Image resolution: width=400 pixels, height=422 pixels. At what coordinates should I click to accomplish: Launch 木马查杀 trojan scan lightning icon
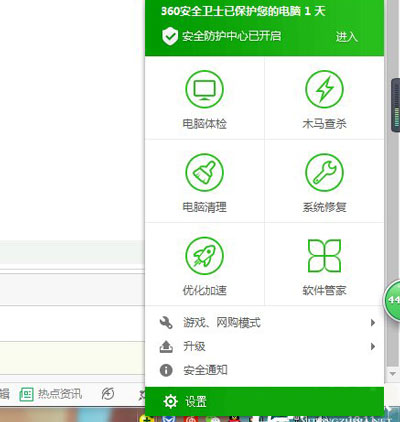324,89
